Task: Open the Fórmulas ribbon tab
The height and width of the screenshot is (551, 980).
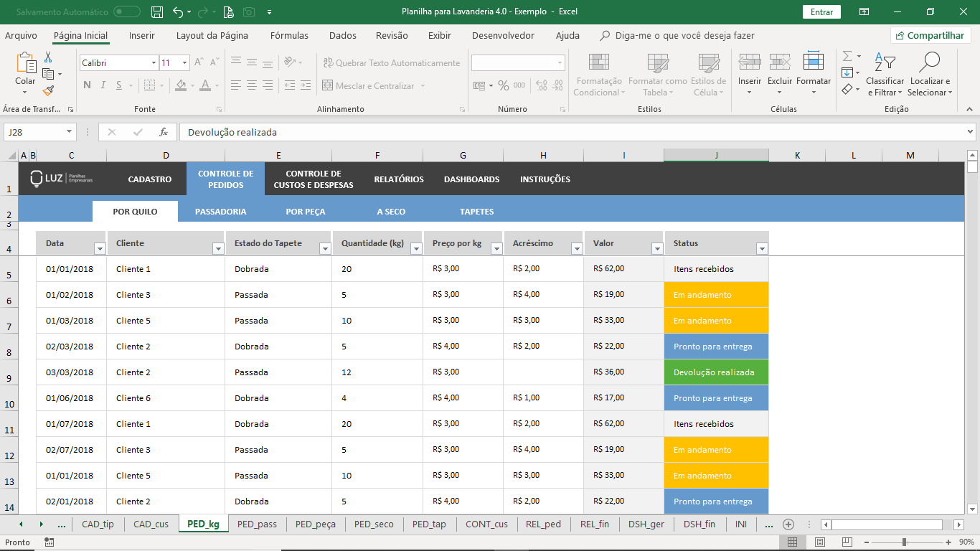Action: 289,35
